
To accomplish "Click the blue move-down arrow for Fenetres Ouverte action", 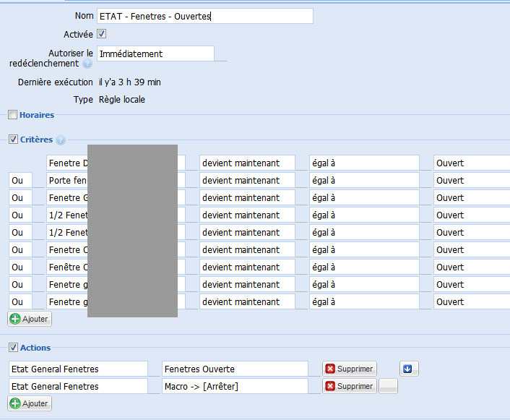I will (x=408, y=369).
